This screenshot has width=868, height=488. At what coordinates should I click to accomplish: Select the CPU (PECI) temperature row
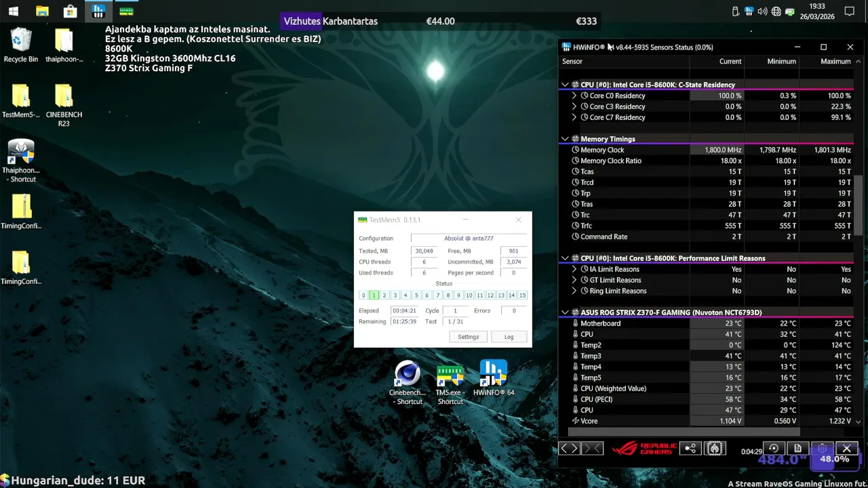pos(706,399)
